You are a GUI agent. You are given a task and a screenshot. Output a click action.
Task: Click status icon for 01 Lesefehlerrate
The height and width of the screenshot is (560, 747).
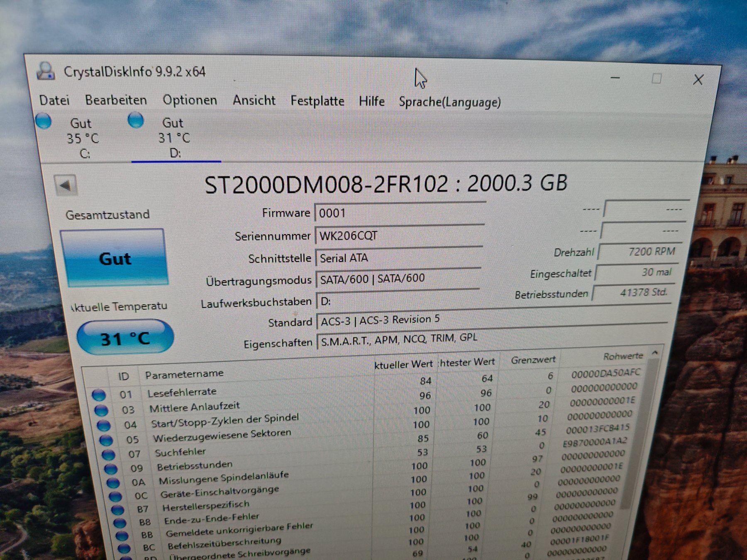pos(99,395)
